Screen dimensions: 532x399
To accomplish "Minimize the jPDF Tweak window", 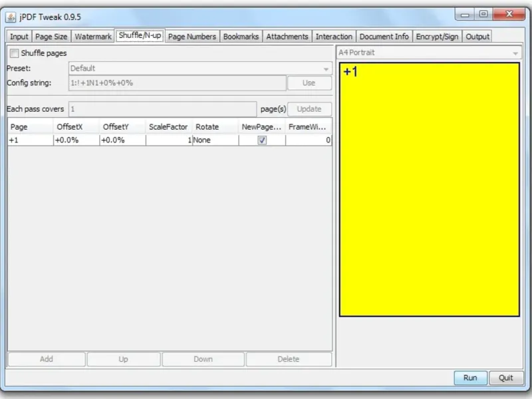I will [x=465, y=14].
